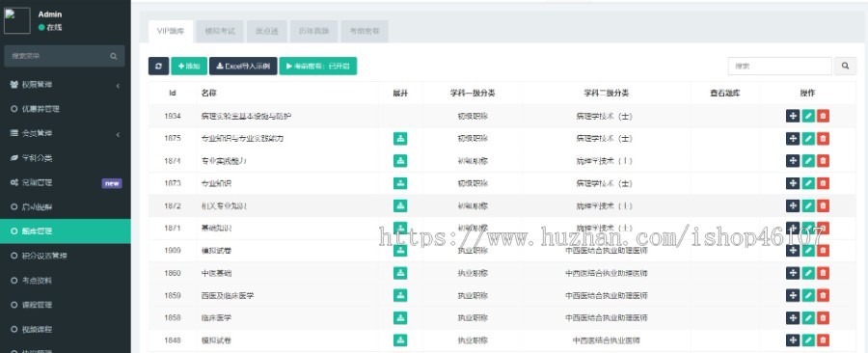Open the sidebar item with the new badge
This screenshot has height=353, width=868.
tap(66, 182)
